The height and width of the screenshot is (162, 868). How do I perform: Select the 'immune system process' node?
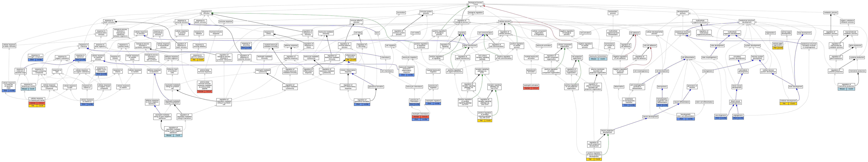click(426, 13)
